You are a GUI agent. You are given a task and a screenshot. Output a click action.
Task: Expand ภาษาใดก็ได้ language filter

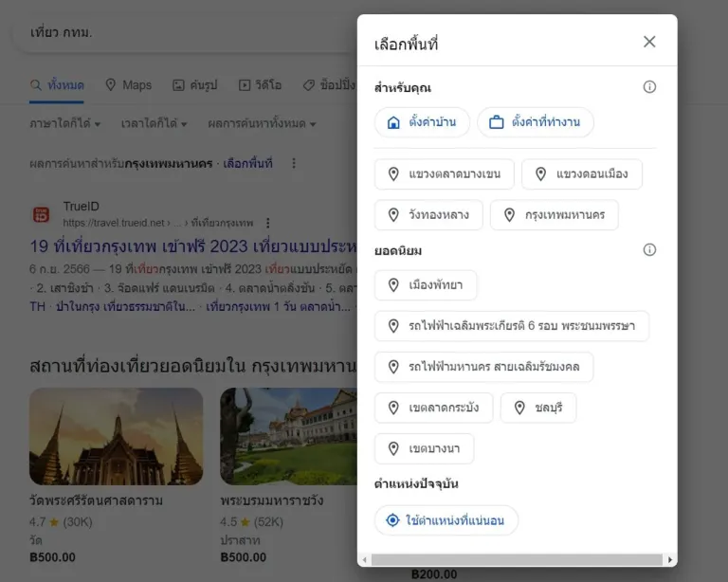coord(65,124)
